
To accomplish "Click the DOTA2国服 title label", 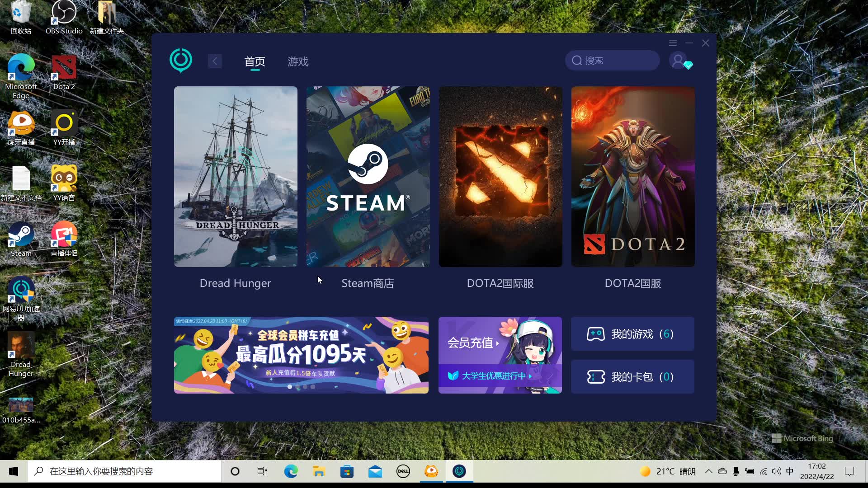I will click(x=633, y=283).
